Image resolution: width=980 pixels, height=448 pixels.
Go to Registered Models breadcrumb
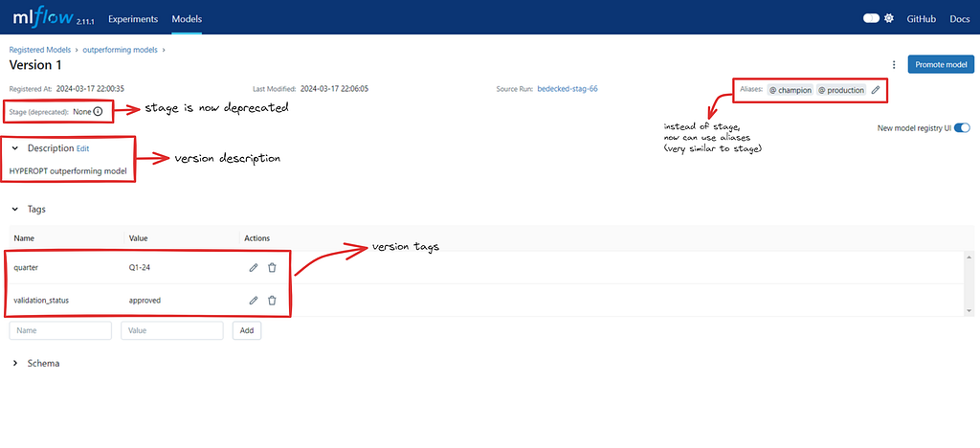pos(40,50)
